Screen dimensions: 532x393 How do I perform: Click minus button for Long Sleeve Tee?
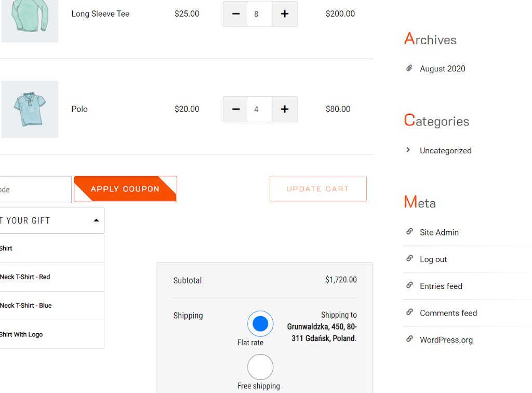pyautogui.click(x=235, y=14)
